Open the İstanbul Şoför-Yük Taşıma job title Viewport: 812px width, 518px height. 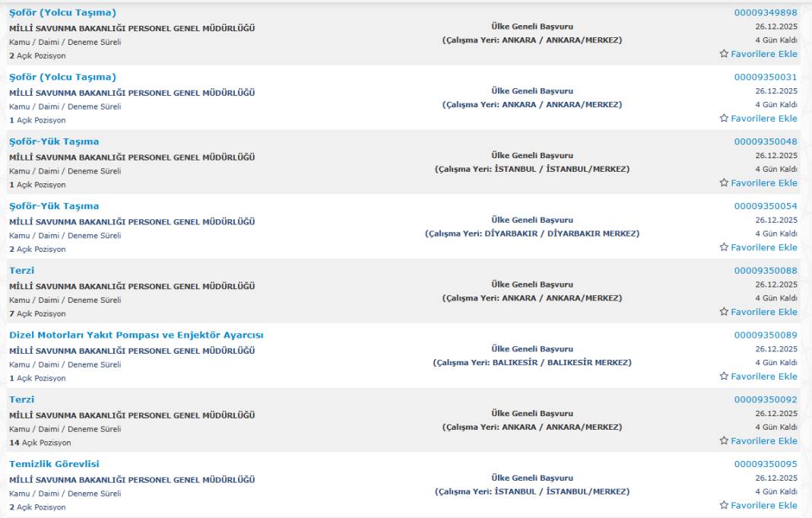pyautogui.click(x=54, y=141)
